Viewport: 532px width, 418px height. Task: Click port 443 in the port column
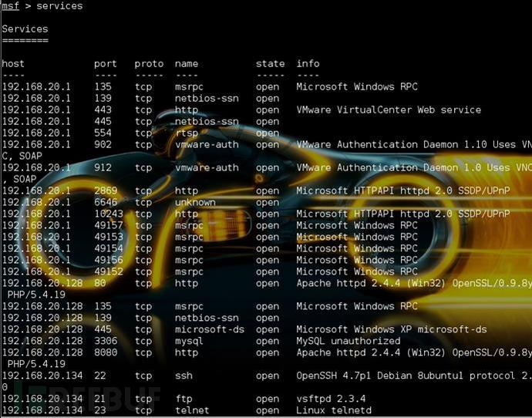pyautogui.click(x=103, y=110)
